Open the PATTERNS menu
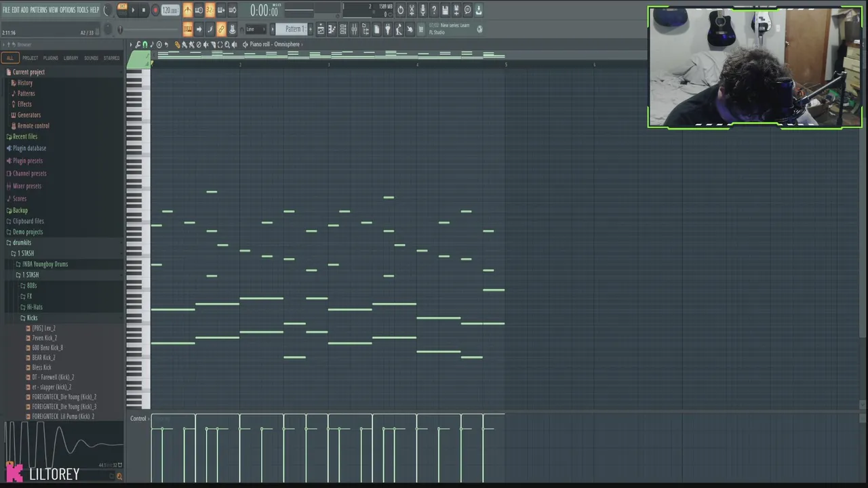 pyautogui.click(x=39, y=10)
